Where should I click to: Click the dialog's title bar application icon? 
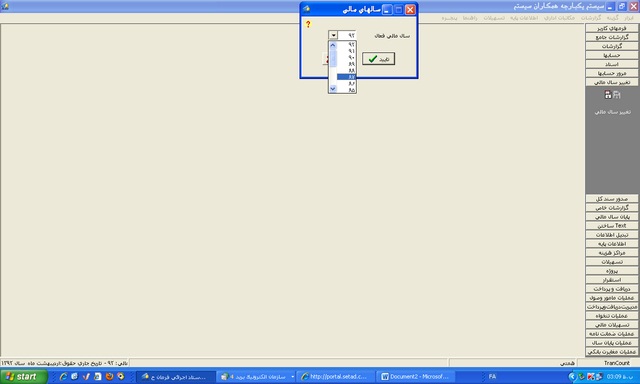click(307, 9)
